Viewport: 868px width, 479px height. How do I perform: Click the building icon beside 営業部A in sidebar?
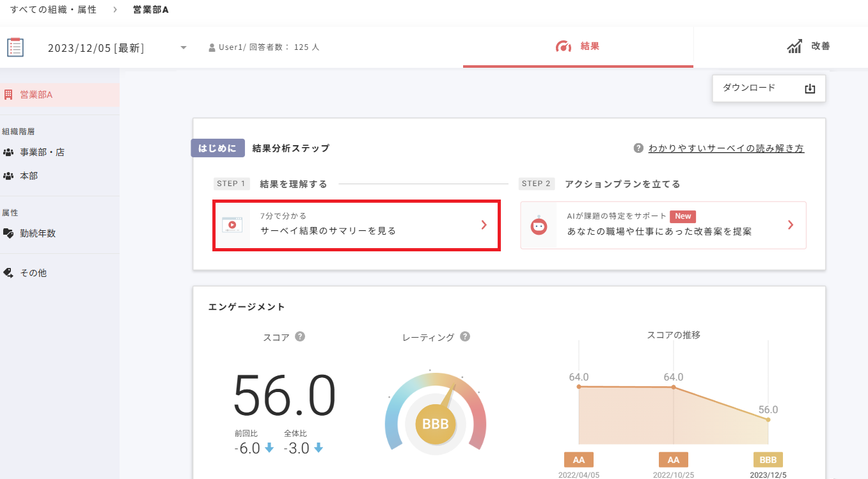[9, 93]
